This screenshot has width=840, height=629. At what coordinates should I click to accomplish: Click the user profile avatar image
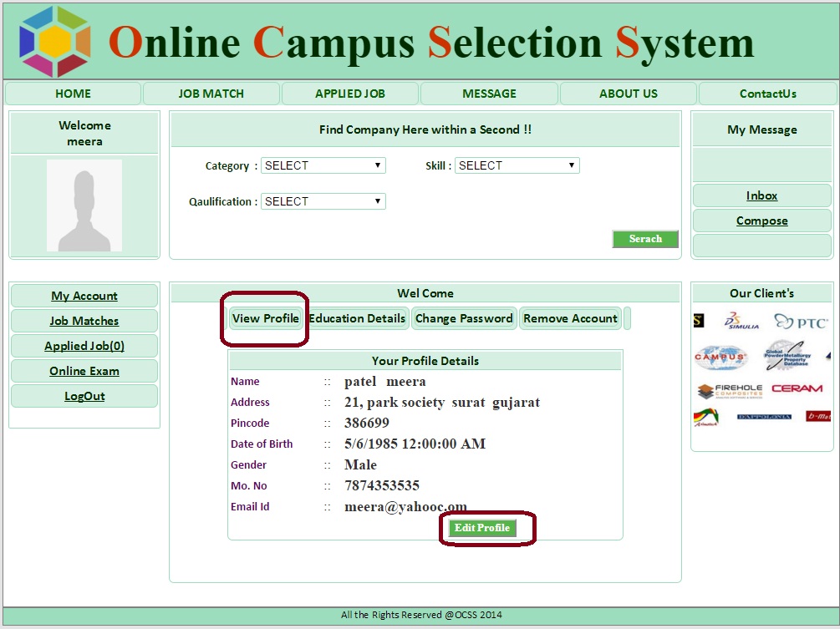84,205
